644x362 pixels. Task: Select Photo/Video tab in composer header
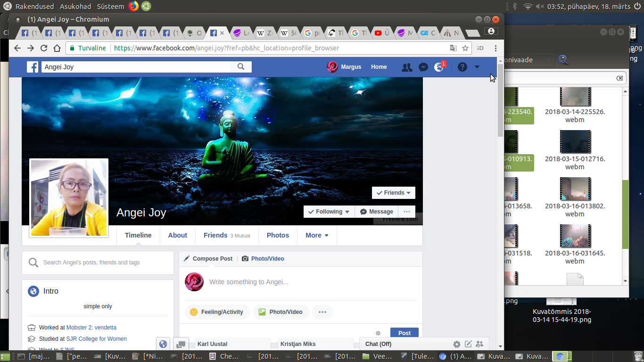pos(263,259)
